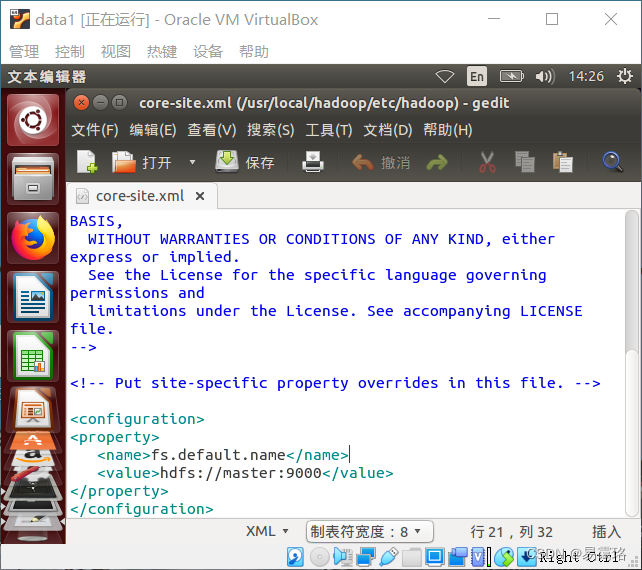Image resolution: width=642 pixels, height=570 pixels.
Task: Click the copy icon in gedit toolbar
Action: point(524,162)
